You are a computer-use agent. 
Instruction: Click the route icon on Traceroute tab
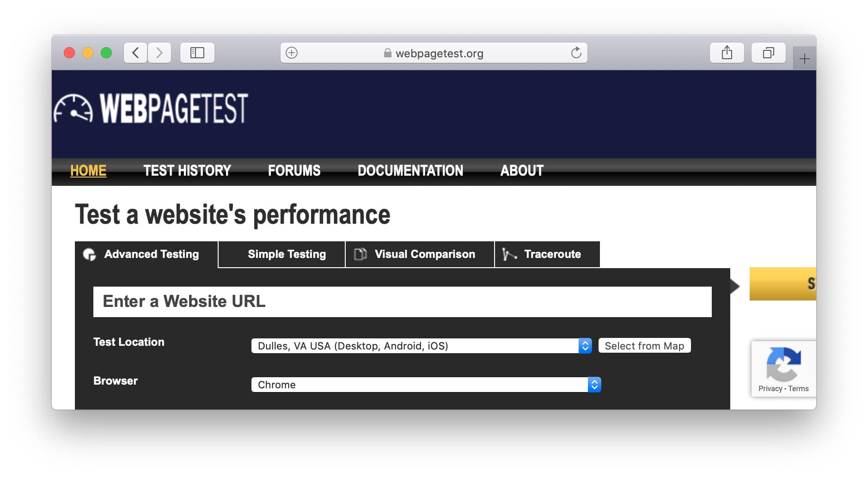(x=508, y=254)
